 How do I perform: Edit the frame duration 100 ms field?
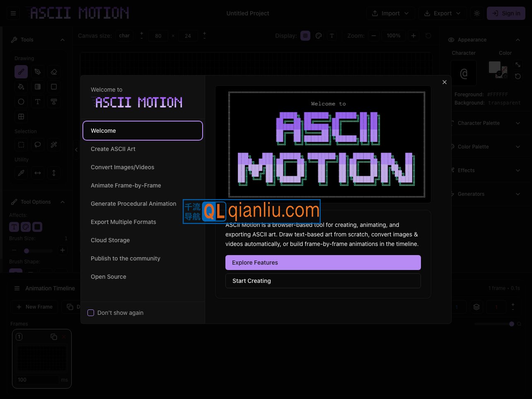[38, 380]
